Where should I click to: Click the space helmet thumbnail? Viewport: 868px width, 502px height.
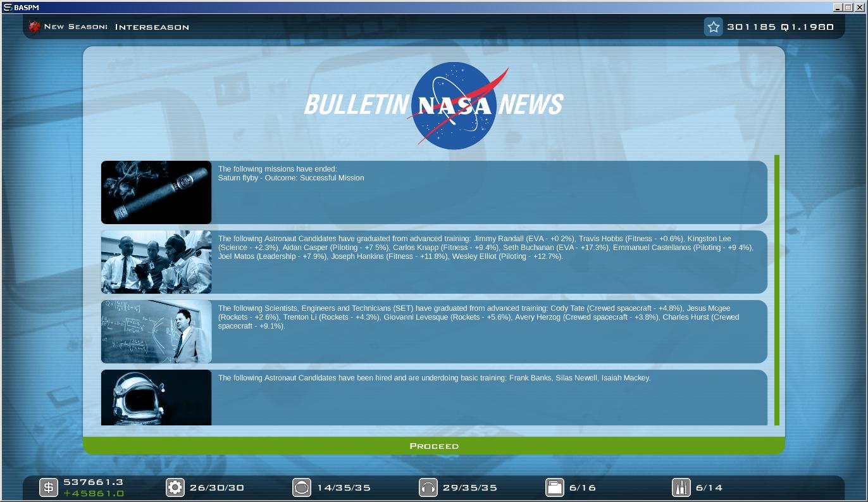point(156,398)
